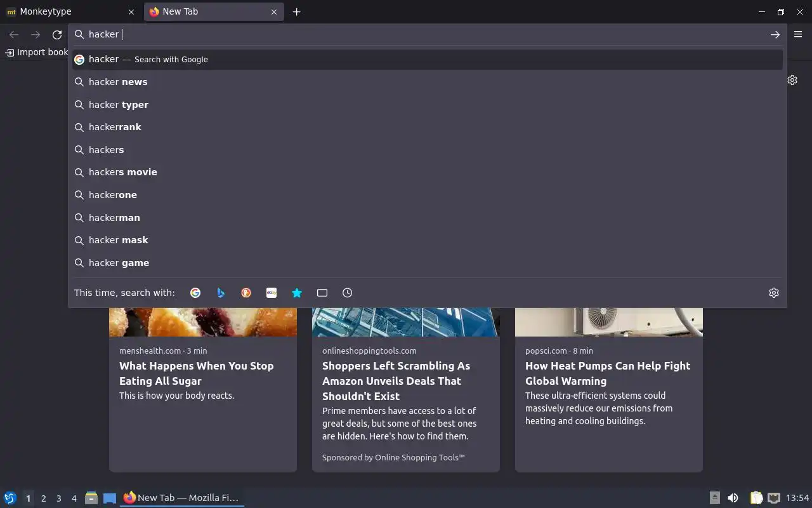Select the Bookmarks star search shortcut
The image size is (812, 508).
coord(297,293)
